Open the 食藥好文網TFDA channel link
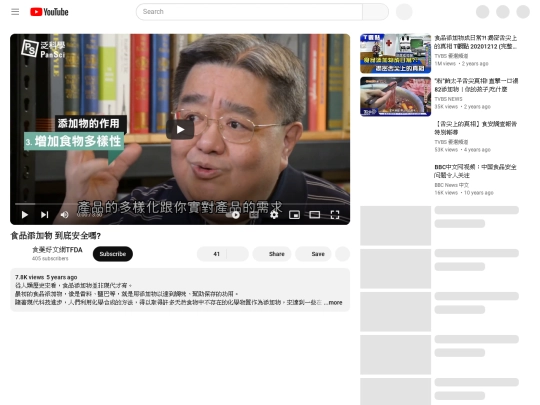This screenshot has width=540, height=405. pos(57,250)
